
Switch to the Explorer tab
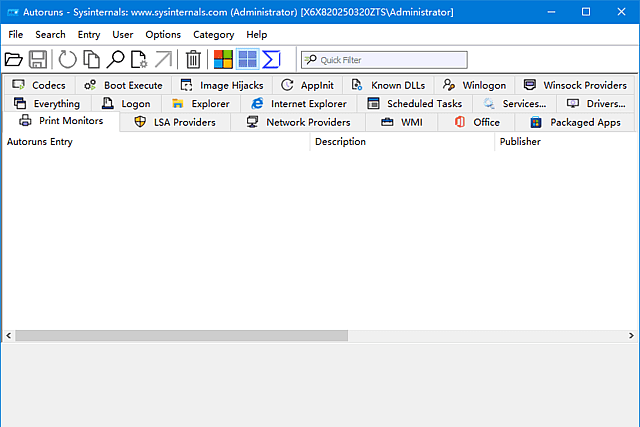tap(201, 104)
